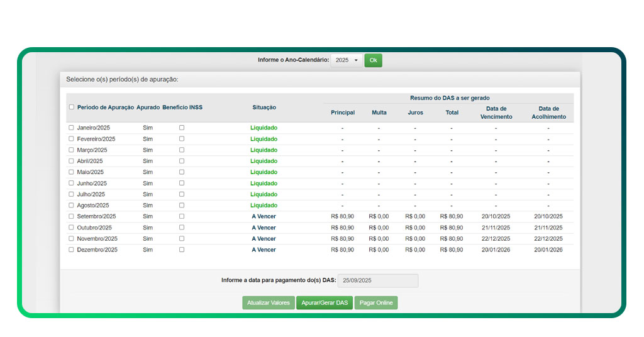
Task: Click the A Vencer status for Novembro/2025
Action: click(264, 239)
